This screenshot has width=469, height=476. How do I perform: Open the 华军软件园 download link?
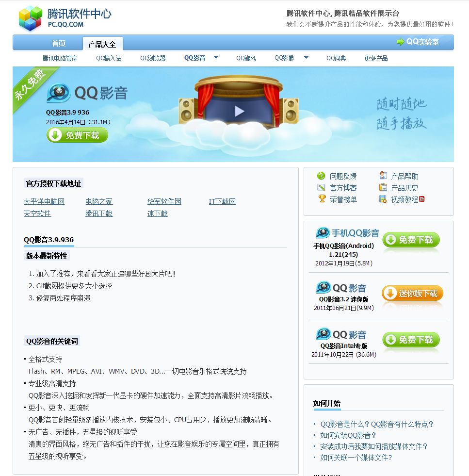(x=164, y=201)
